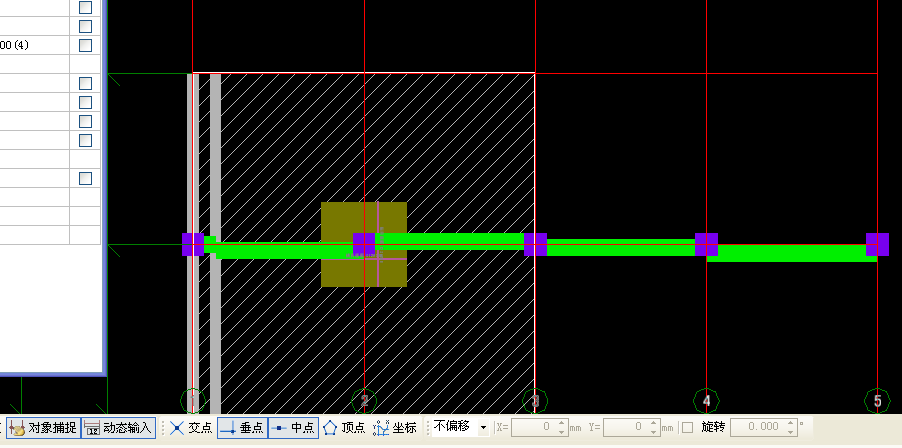This screenshot has height=448, width=902.
Task: Click axis bubble number 1
Action: (x=193, y=401)
